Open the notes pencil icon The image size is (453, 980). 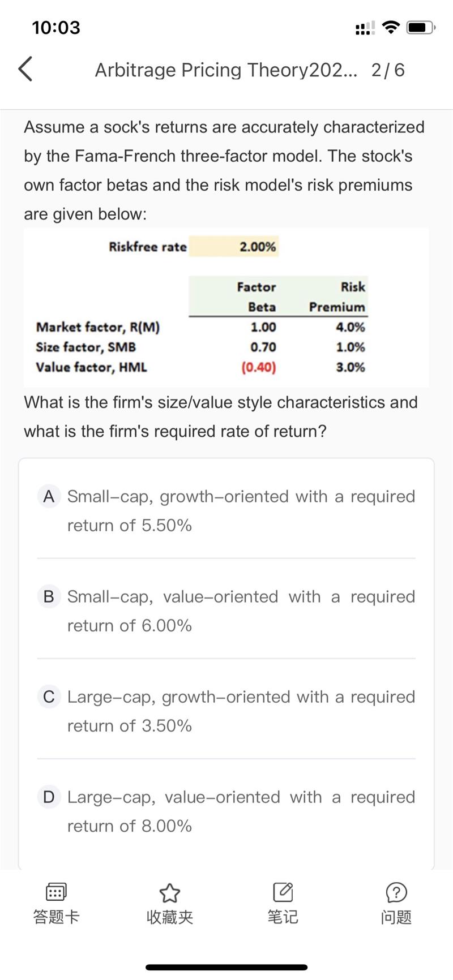pyautogui.click(x=283, y=892)
